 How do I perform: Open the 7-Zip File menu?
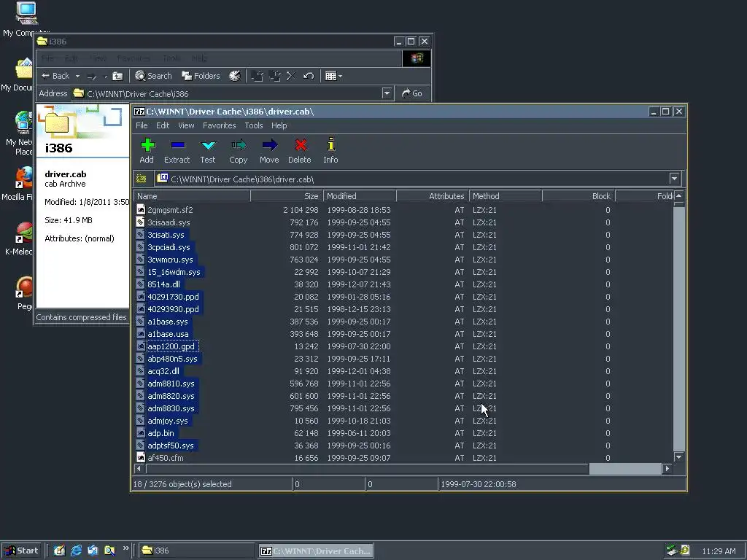point(142,125)
